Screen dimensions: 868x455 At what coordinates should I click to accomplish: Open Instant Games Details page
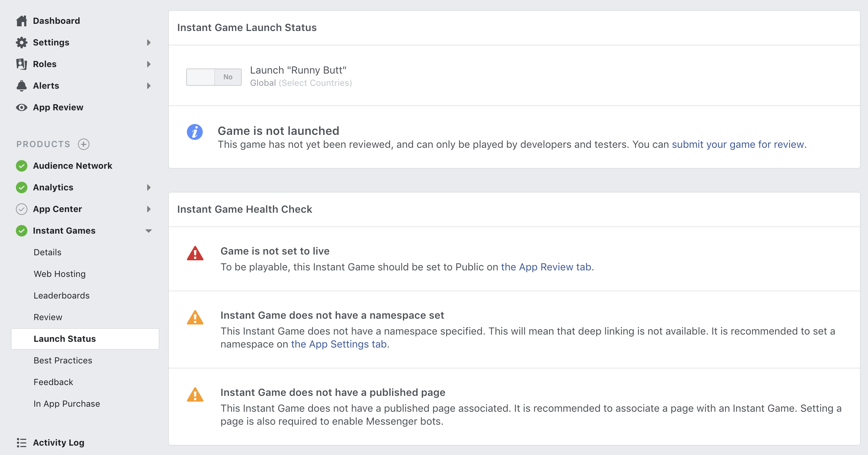point(48,252)
